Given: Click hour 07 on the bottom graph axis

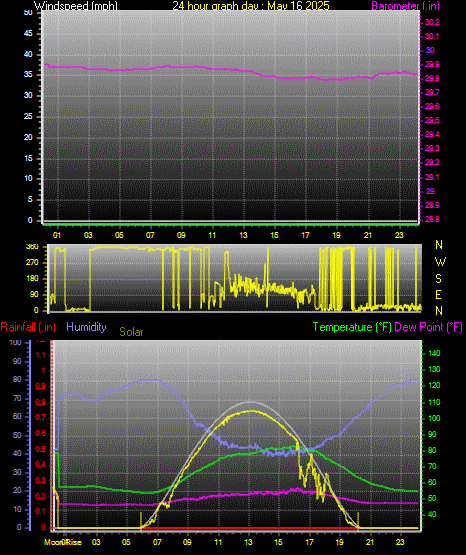Looking at the screenshot, I should click(x=157, y=542).
